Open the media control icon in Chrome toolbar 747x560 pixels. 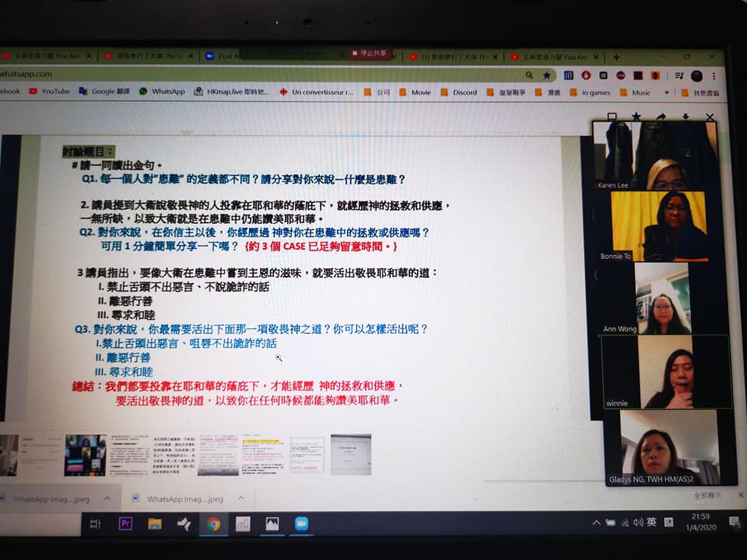pyautogui.click(x=679, y=75)
